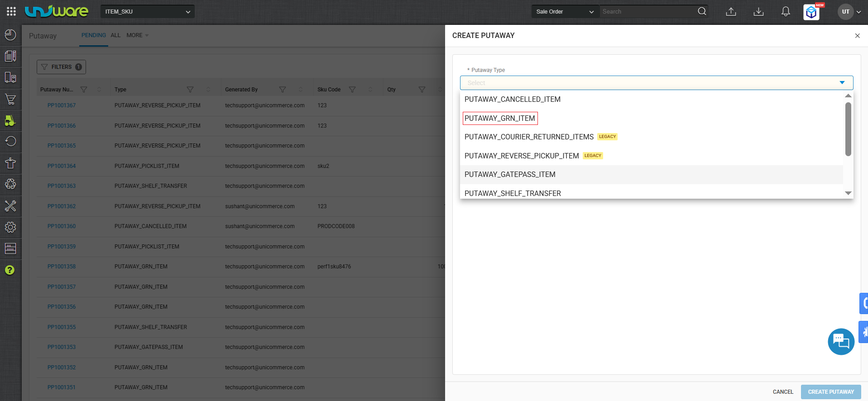
Task: Open the NEW package cube icon
Action: point(811,12)
